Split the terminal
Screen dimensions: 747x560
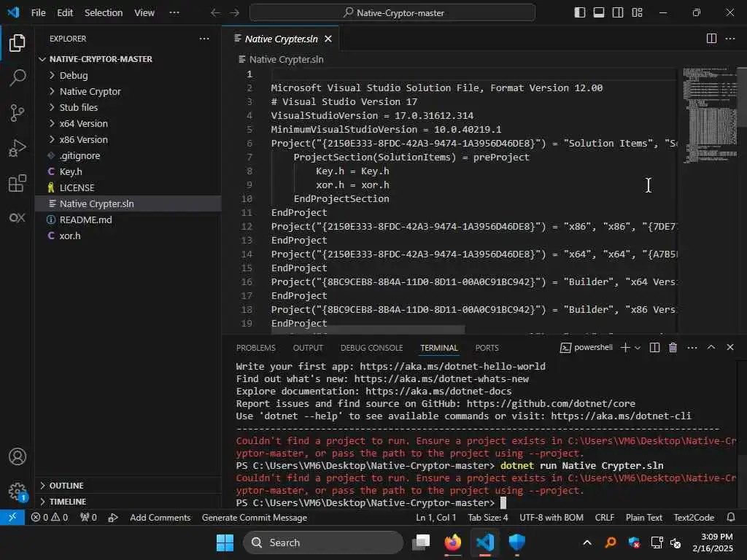654,348
